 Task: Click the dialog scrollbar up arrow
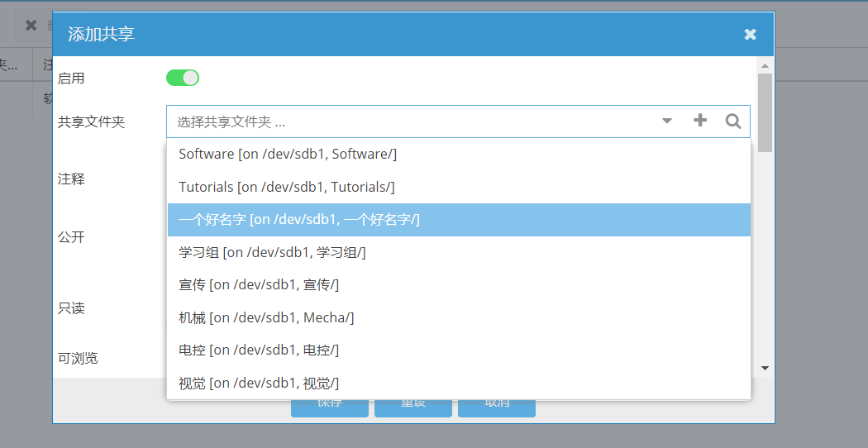765,65
